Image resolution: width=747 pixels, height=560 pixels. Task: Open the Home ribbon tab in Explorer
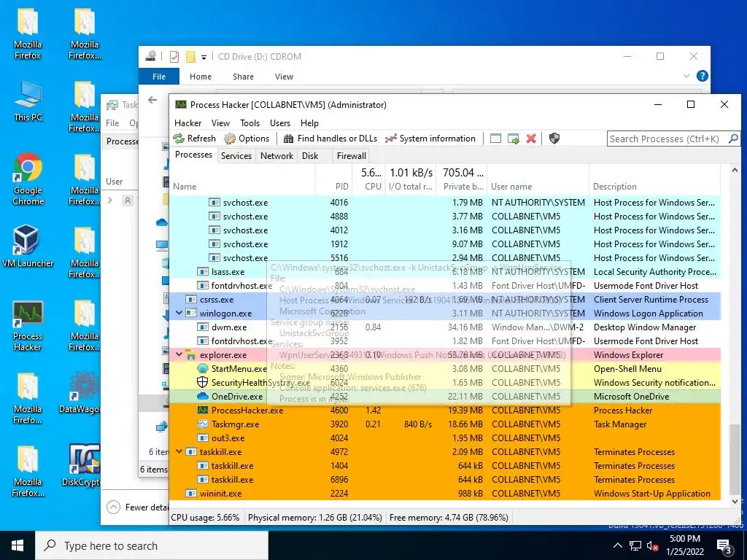pyautogui.click(x=201, y=76)
